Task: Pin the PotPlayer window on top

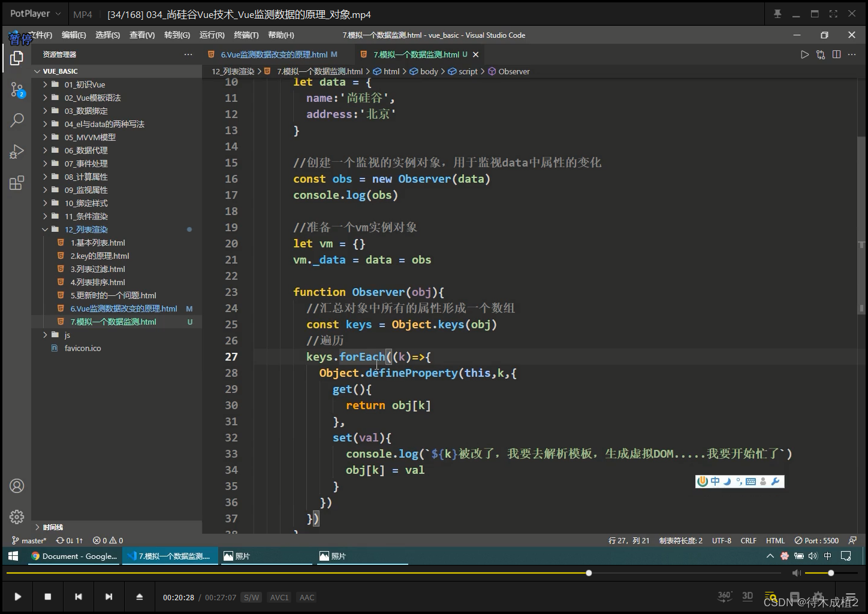Action: coord(777,14)
